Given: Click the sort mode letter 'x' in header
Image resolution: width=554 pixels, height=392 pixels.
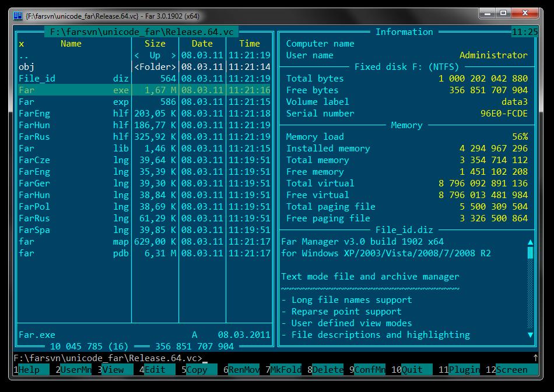Looking at the screenshot, I should click(x=22, y=44).
